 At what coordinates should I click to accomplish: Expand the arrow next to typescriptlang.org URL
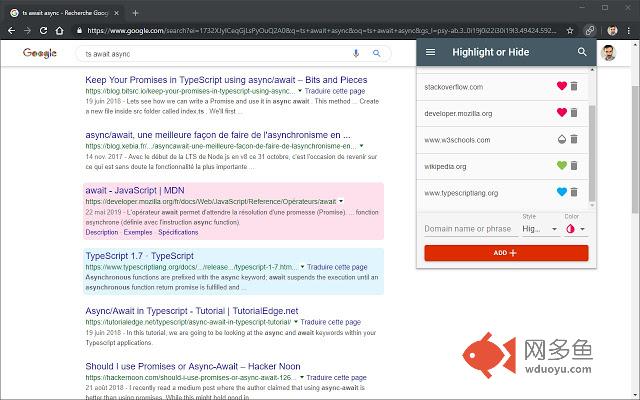click(x=302, y=267)
